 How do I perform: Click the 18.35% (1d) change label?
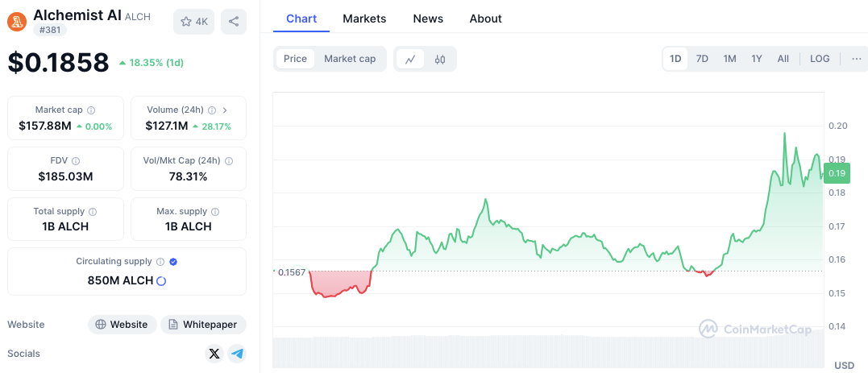click(156, 63)
